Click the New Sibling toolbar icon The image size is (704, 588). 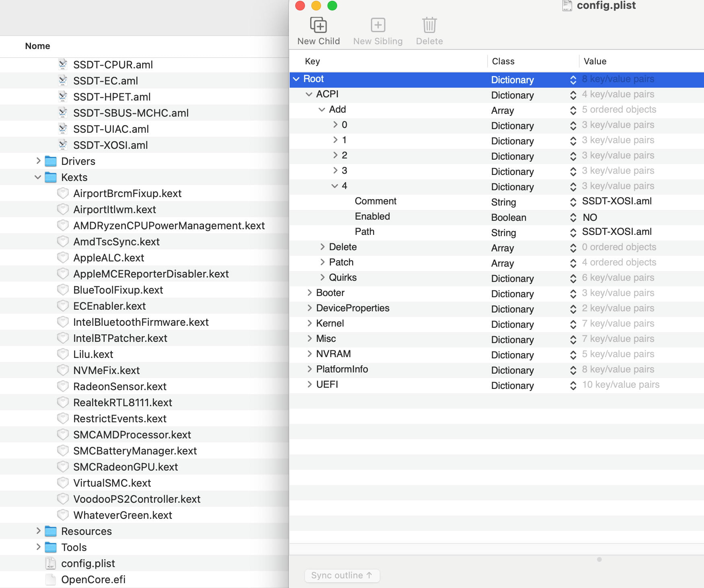click(378, 25)
